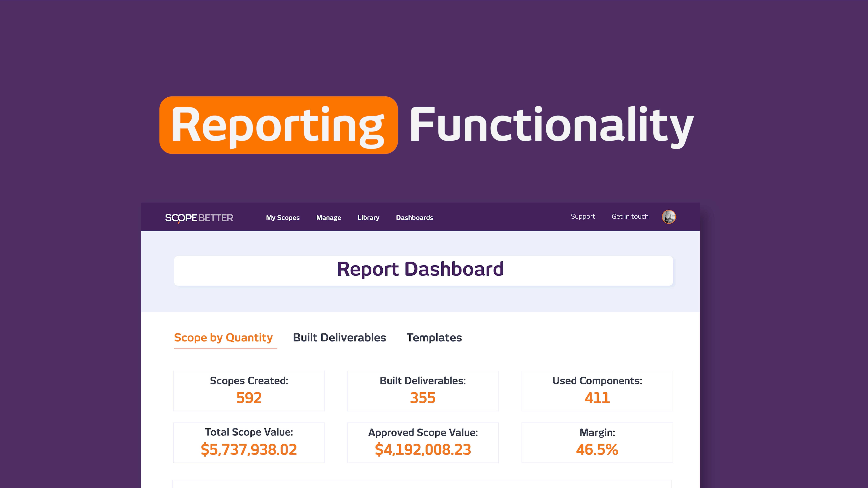Switch to the Built Deliverables tab
The image size is (868, 488).
(x=339, y=338)
